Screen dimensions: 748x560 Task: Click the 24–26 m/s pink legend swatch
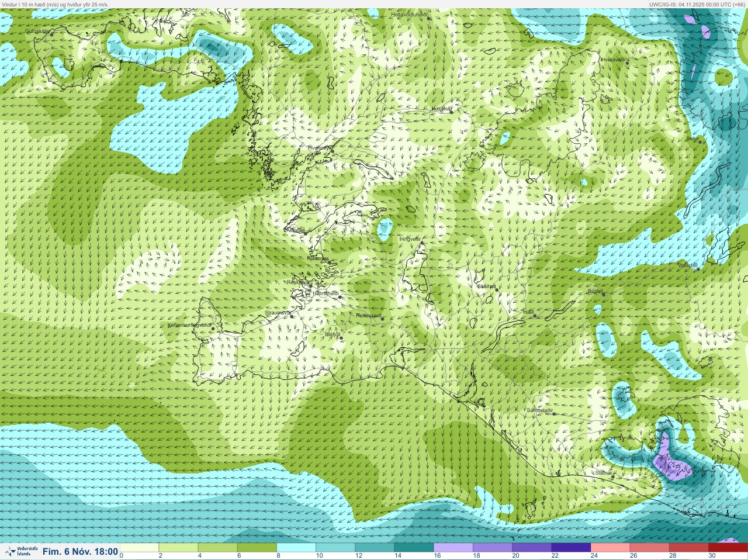(610, 548)
